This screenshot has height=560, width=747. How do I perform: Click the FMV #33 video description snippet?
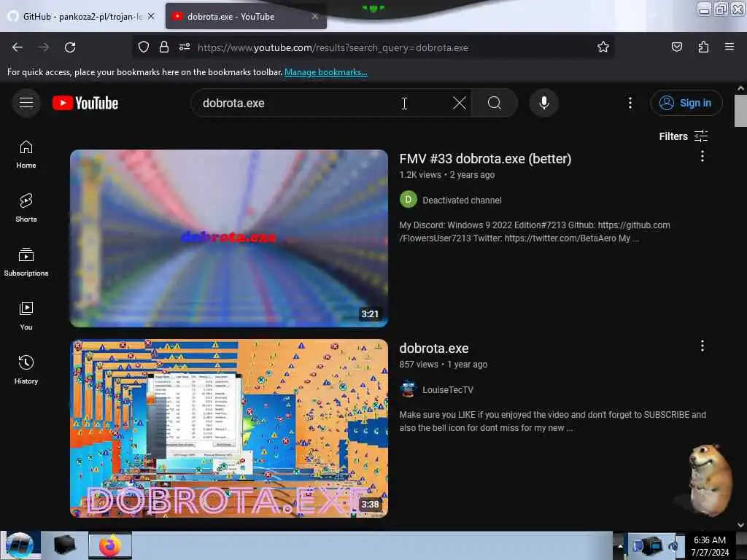[x=535, y=231]
